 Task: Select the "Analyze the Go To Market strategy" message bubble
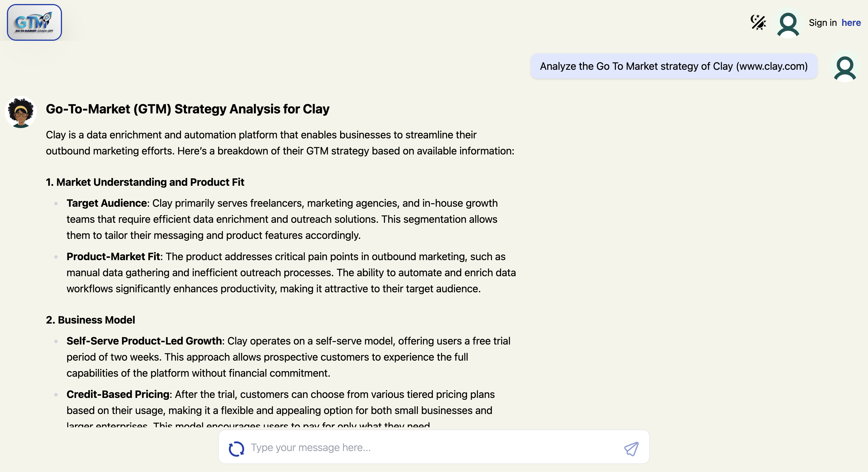pyautogui.click(x=674, y=66)
